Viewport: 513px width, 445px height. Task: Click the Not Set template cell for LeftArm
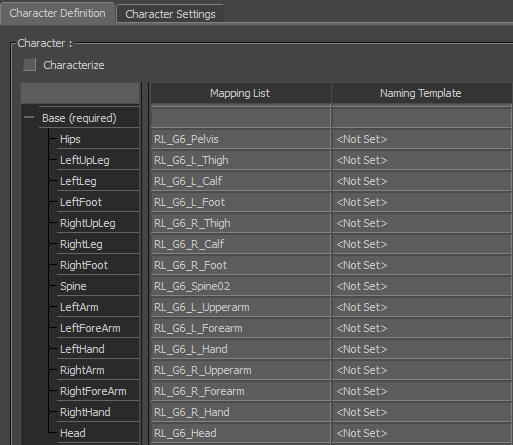click(422, 307)
